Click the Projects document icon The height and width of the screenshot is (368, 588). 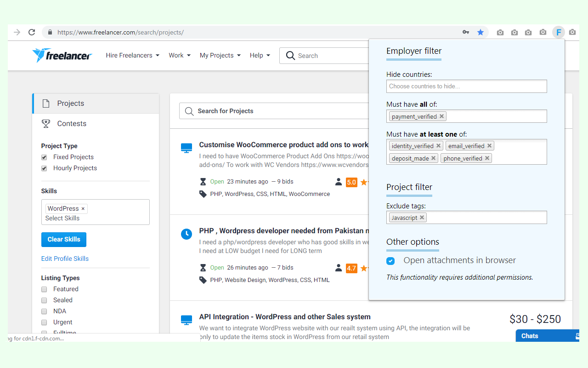(x=46, y=103)
